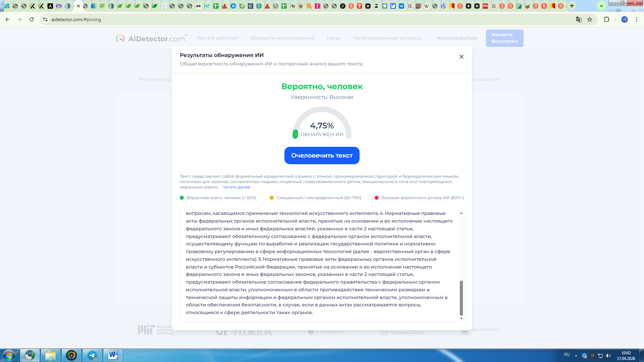The width and height of the screenshot is (644, 362).
Task: Open File Explorer from the taskbar
Action: (x=51, y=355)
